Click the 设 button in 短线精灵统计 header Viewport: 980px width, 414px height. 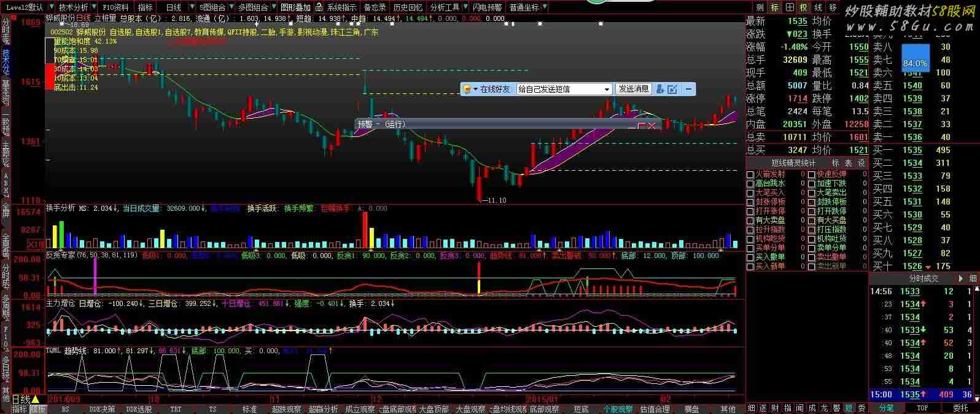pyautogui.click(x=861, y=163)
